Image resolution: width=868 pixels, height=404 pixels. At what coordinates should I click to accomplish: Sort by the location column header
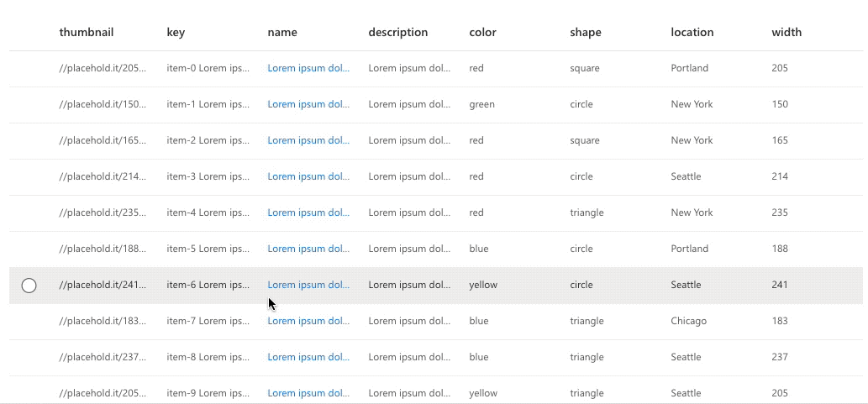click(692, 33)
